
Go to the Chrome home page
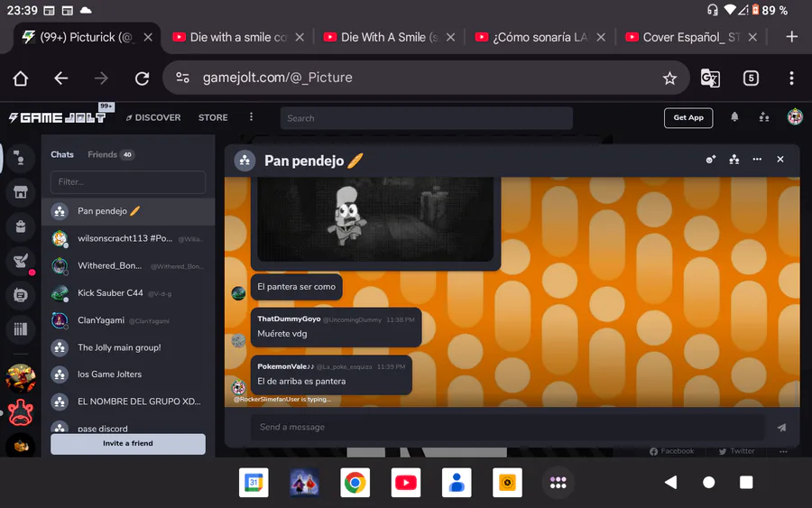click(x=21, y=79)
